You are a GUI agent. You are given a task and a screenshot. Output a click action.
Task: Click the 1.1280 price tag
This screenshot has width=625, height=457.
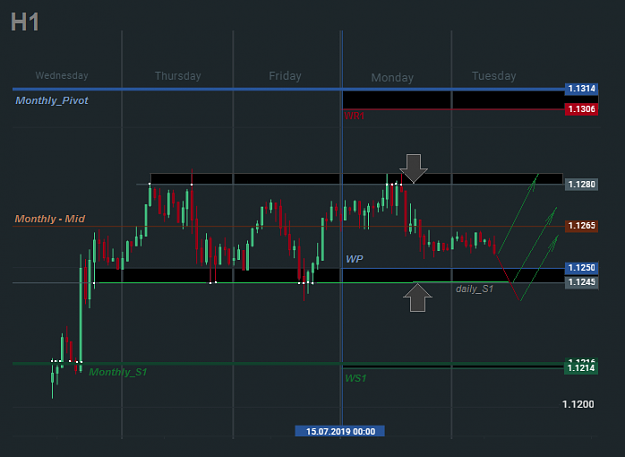click(x=581, y=184)
